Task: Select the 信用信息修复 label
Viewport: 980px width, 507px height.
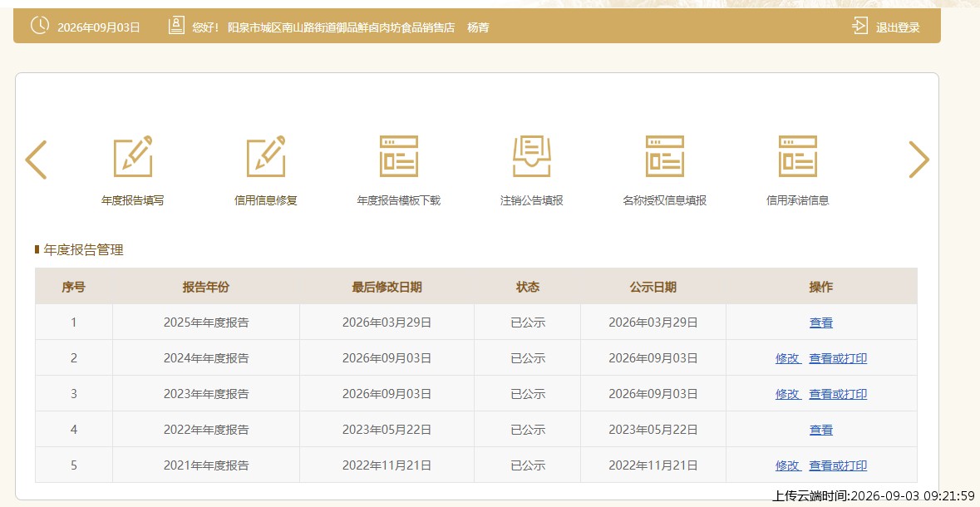Action: click(266, 200)
